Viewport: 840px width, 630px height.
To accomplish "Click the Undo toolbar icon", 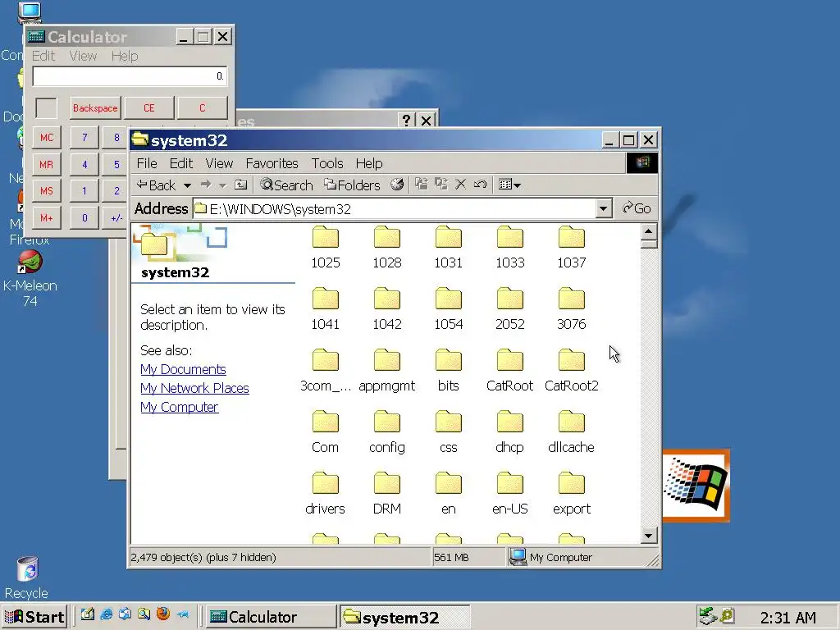I will (480, 185).
